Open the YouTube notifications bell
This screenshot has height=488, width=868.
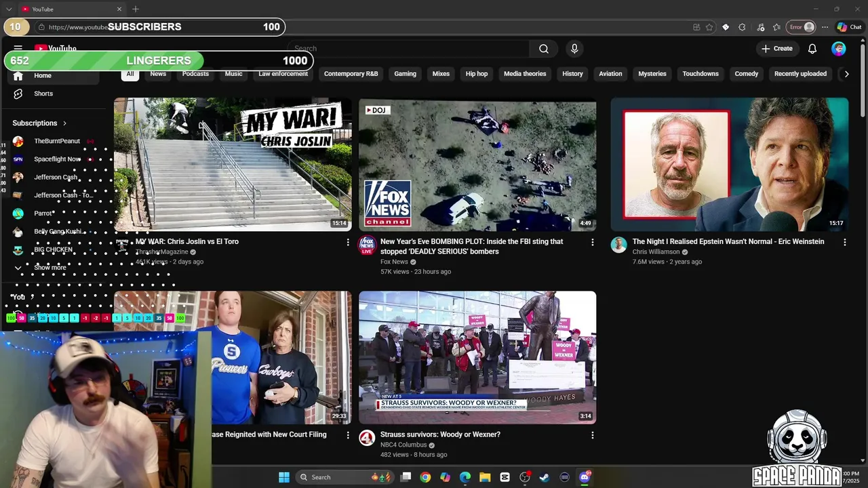coord(812,49)
